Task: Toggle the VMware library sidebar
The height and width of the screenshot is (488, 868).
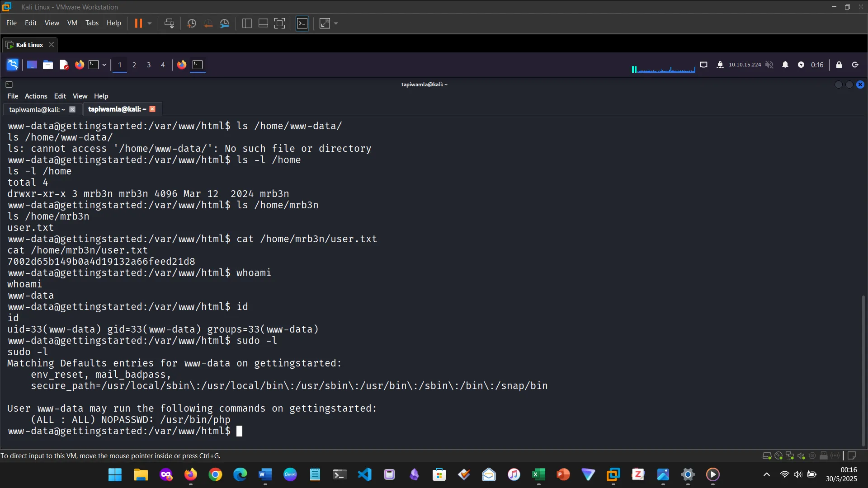Action: [x=247, y=23]
